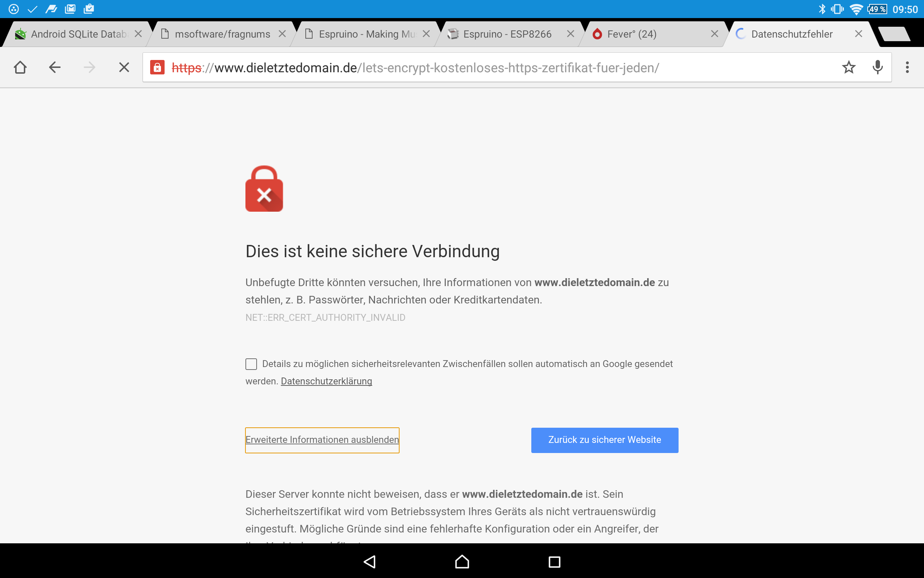
Task: Close the Datenschutzfehler tab
Action: tap(858, 34)
